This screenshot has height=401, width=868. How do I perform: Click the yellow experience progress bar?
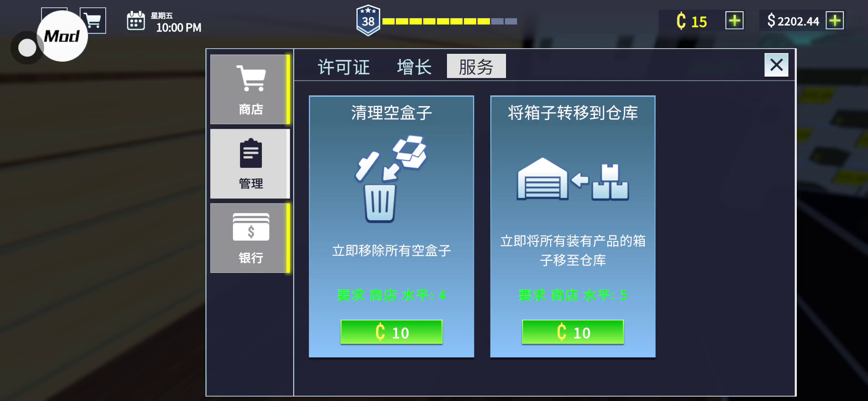click(450, 22)
